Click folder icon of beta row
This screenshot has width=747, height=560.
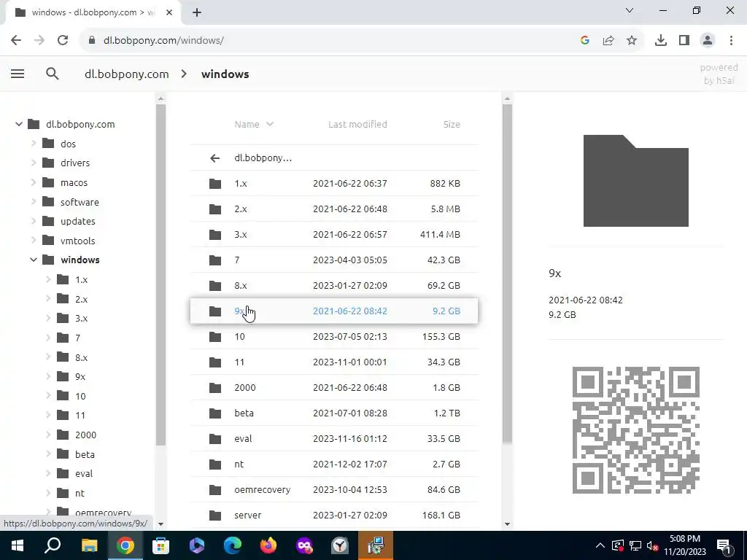click(215, 413)
